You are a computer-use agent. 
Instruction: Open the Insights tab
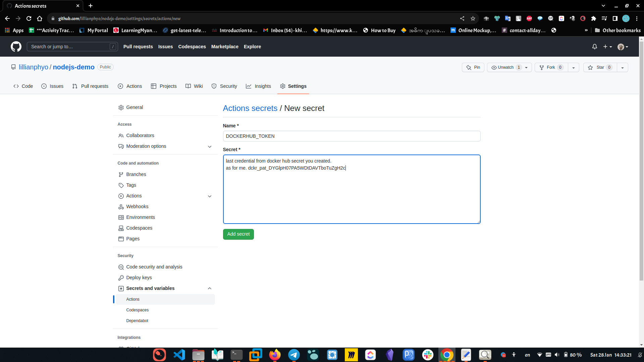[x=258, y=86]
